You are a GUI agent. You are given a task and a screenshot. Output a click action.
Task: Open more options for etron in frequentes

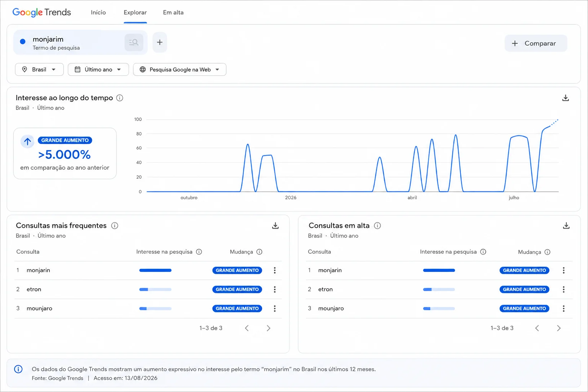(x=274, y=289)
